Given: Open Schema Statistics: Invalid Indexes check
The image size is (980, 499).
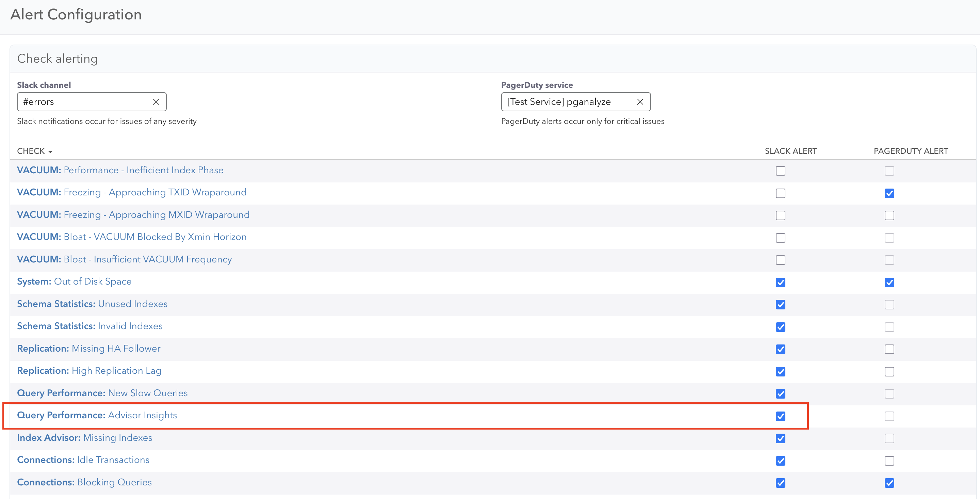Looking at the screenshot, I should [x=90, y=326].
